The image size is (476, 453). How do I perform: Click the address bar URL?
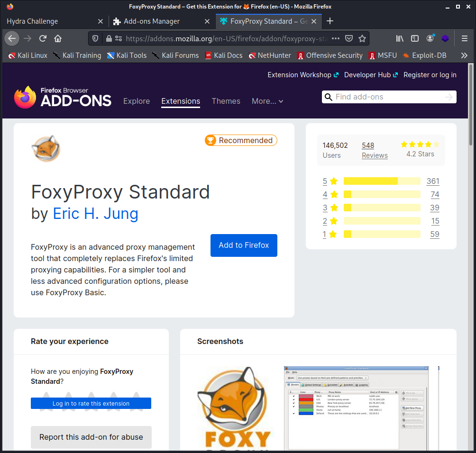(x=227, y=38)
